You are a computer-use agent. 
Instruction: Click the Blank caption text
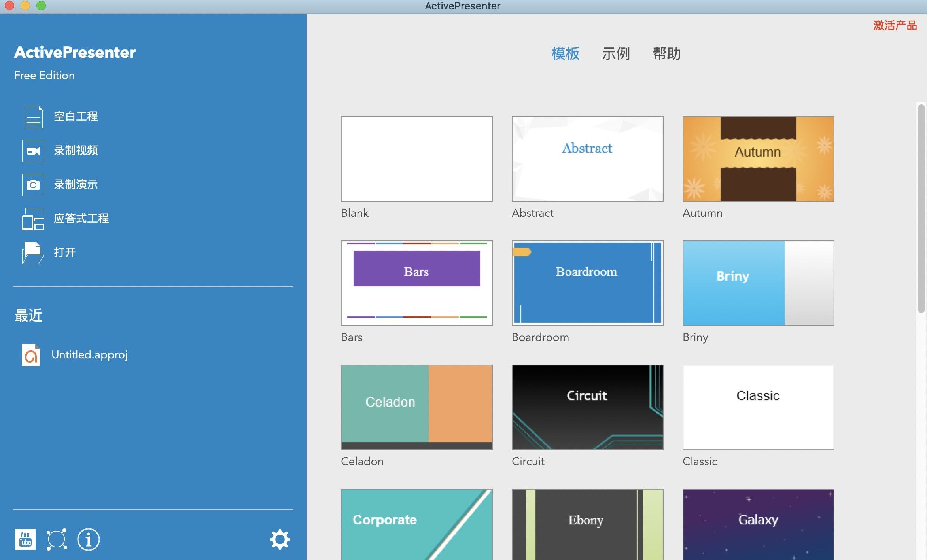355,213
